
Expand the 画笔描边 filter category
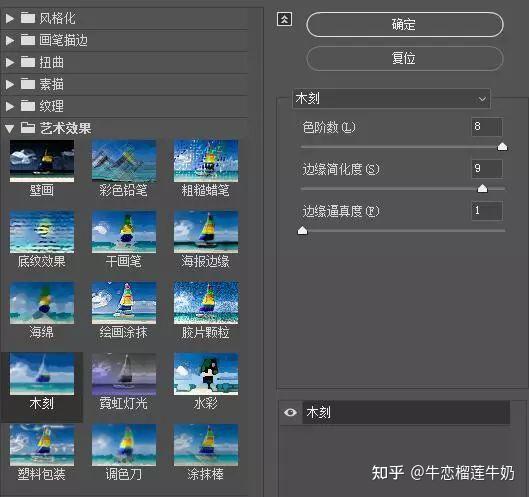[10, 40]
